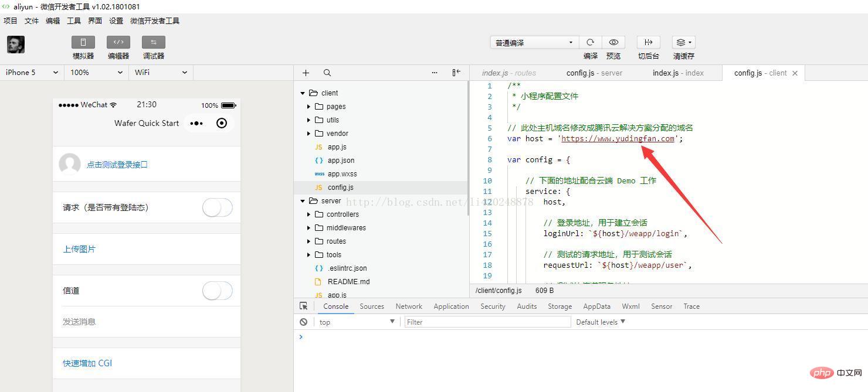
Task: Click the user avatar picture
Action: click(x=16, y=45)
